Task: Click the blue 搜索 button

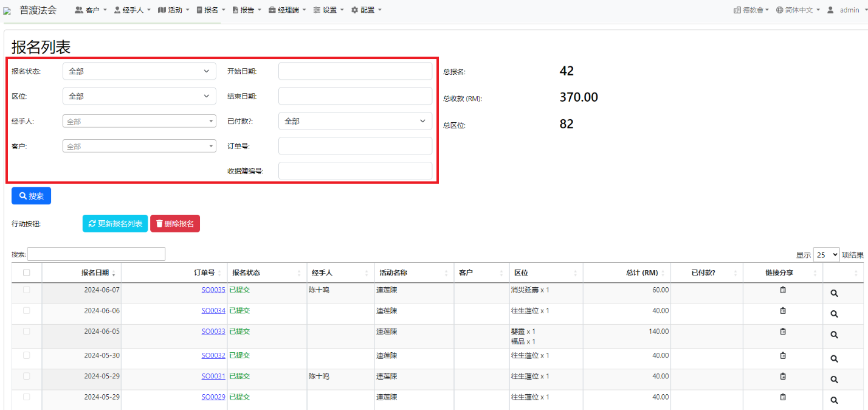Action: tap(31, 196)
